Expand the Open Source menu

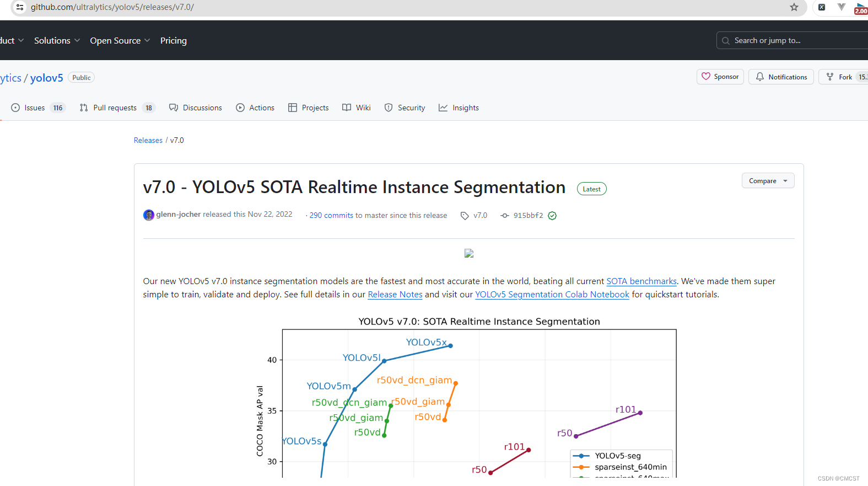120,40
